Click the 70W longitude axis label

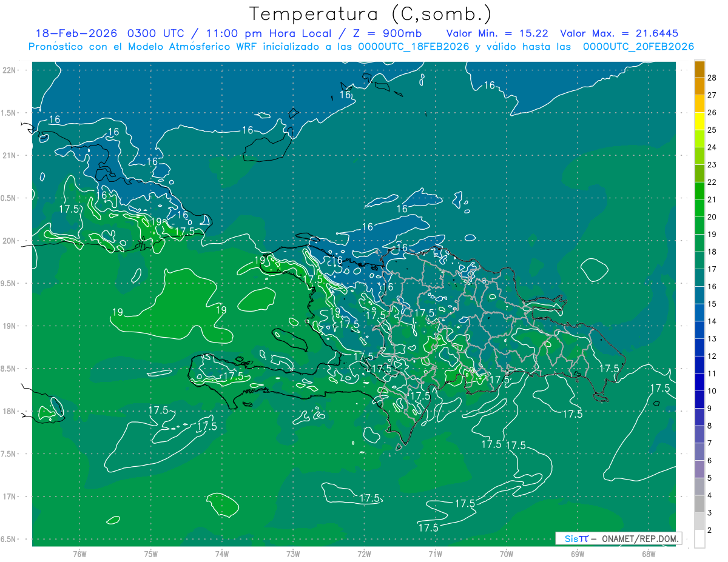coord(507,554)
